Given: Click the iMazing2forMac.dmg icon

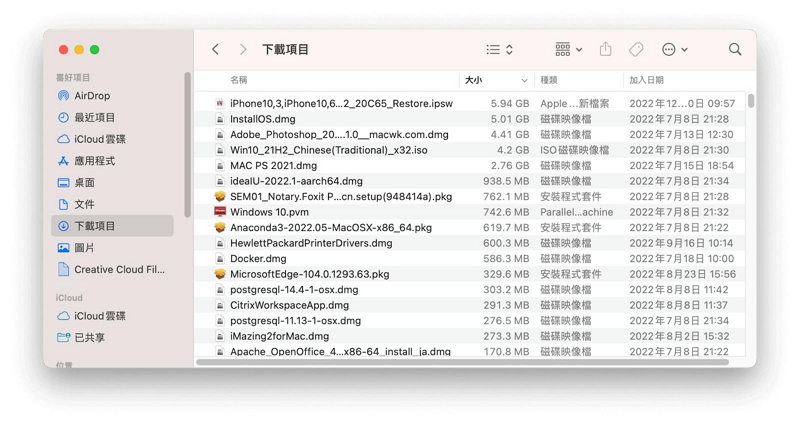Looking at the screenshot, I should (x=219, y=336).
